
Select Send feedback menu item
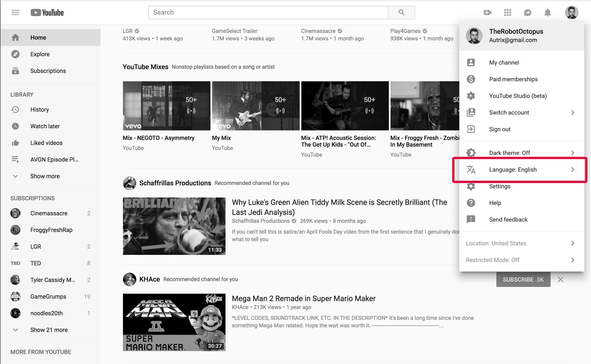[x=521, y=219]
